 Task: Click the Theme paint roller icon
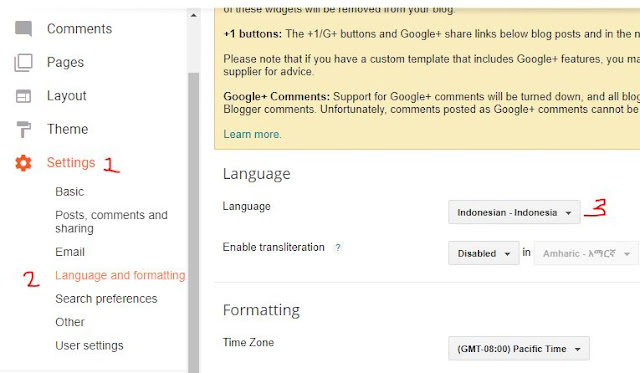click(23, 129)
